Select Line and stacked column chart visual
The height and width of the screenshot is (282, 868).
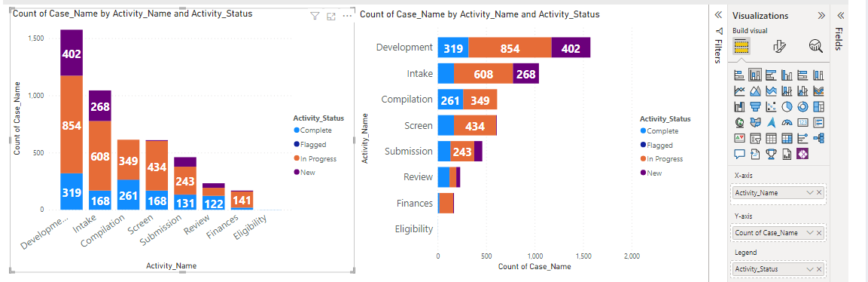pyautogui.click(x=786, y=90)
